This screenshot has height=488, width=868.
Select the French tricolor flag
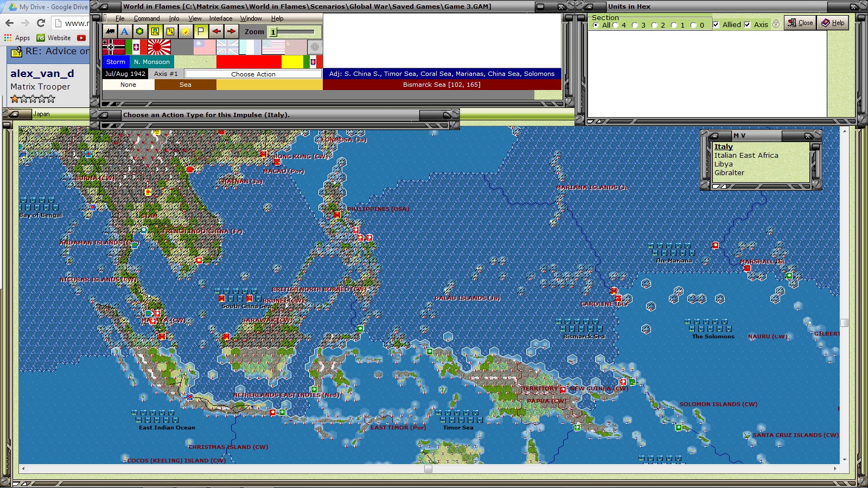click(250, 47)
